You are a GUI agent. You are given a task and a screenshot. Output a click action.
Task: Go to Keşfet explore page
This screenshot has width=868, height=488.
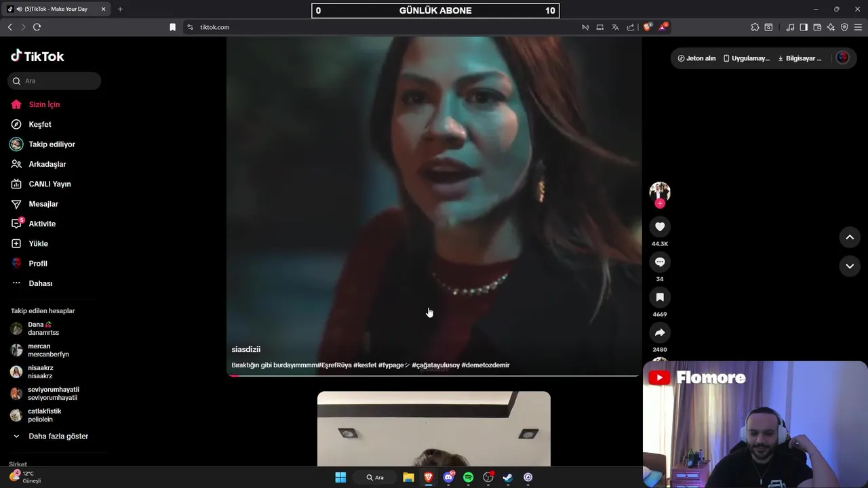click(40, 124)
